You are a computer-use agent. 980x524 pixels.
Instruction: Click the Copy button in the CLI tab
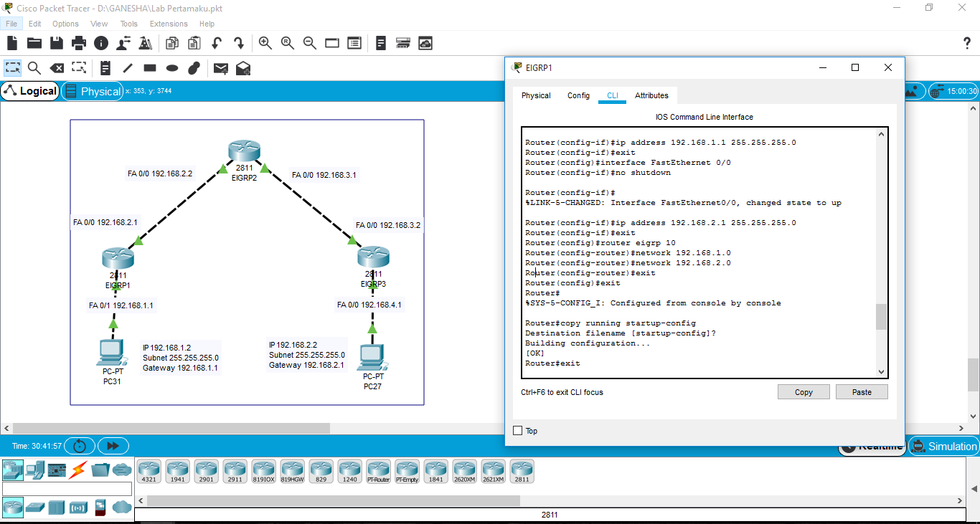pyautogui.click(x=804, y=392)
